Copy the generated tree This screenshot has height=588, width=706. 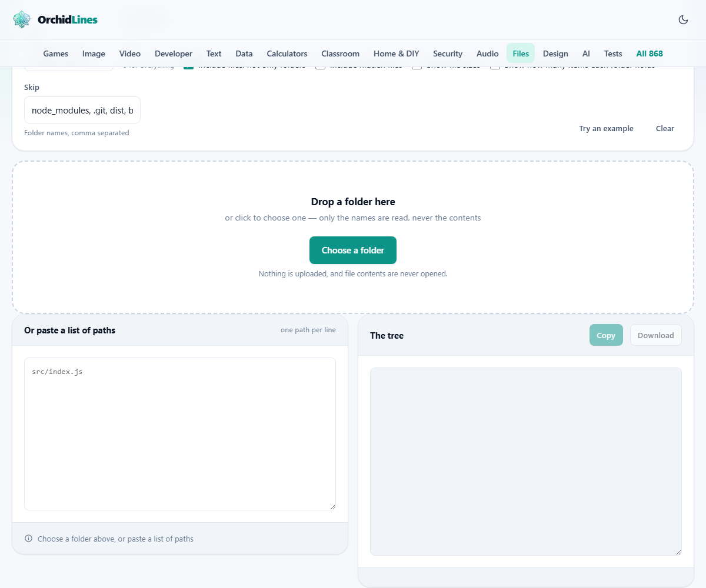606,335
